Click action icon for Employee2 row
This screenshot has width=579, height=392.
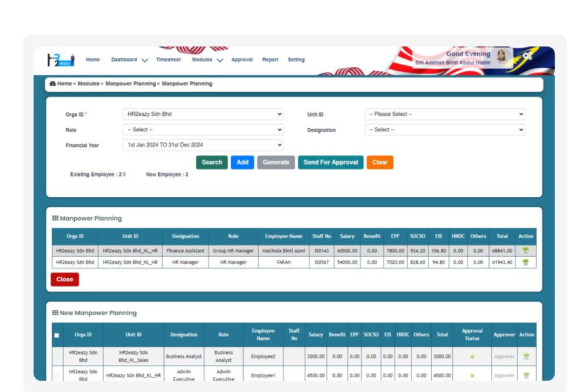(x=526, y=357)
